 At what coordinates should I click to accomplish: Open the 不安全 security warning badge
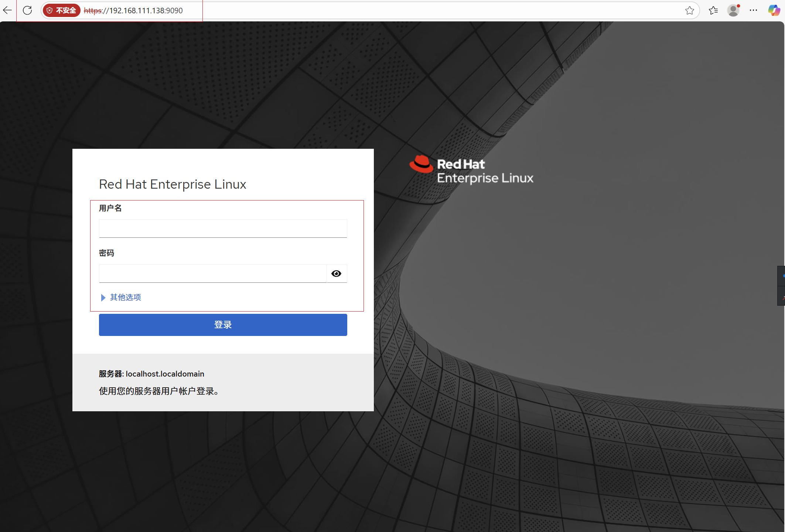tap(62, 10)
